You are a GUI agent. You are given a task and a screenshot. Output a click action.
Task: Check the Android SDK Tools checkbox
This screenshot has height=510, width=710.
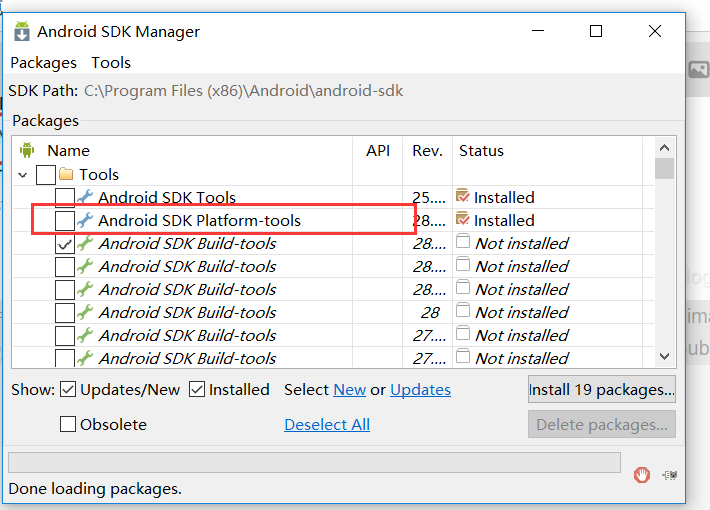[65, 197]
